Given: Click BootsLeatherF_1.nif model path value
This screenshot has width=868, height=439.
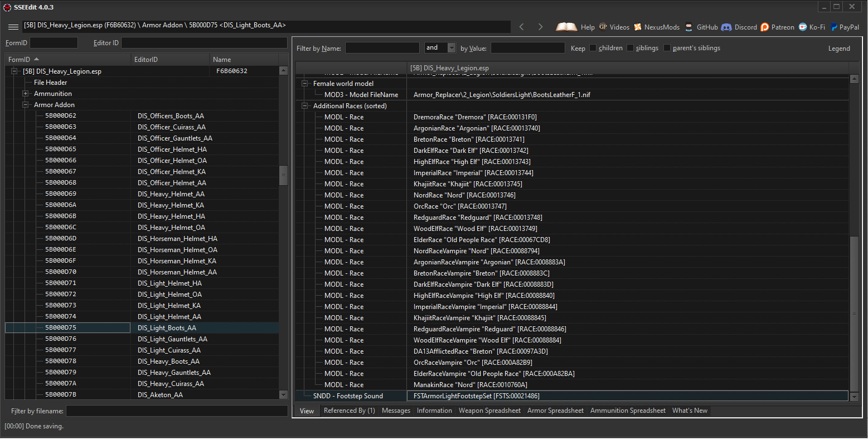Looking at the screenshot, I should [x=502, y=95].
